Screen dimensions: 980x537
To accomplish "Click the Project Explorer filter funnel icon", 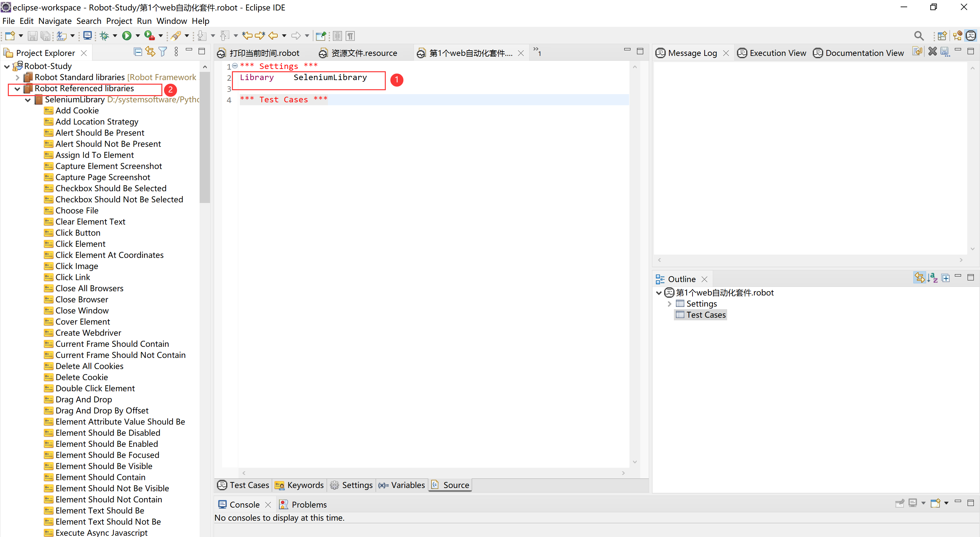I will (163, 52).
